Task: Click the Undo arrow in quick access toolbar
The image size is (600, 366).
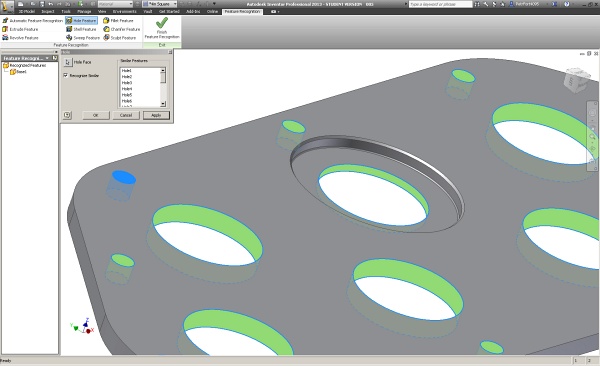Action: 51,4
